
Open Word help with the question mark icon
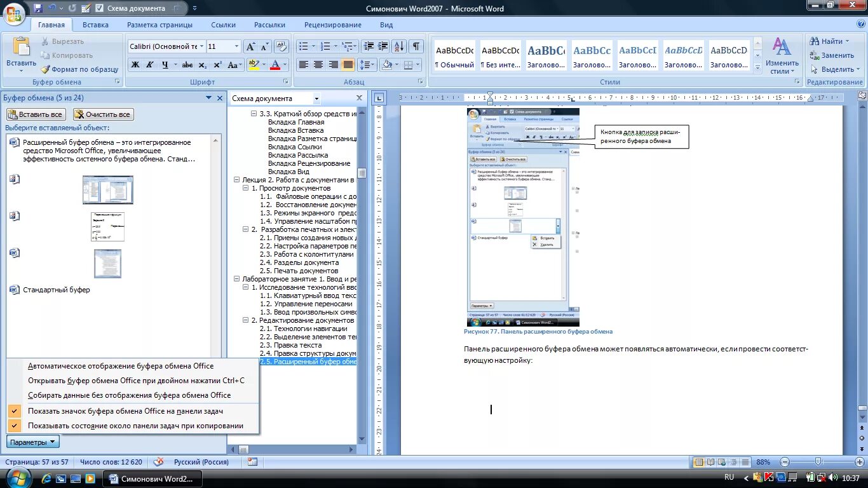point(860,25)
